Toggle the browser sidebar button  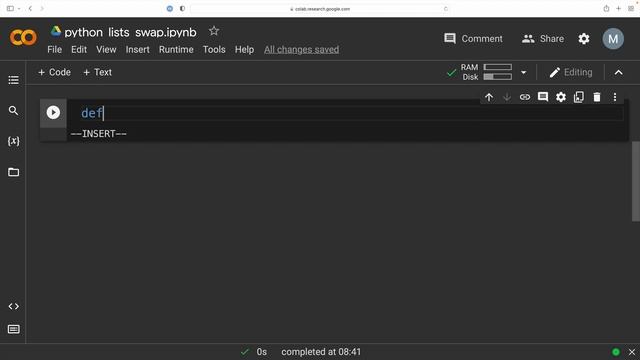coord(11,8)
